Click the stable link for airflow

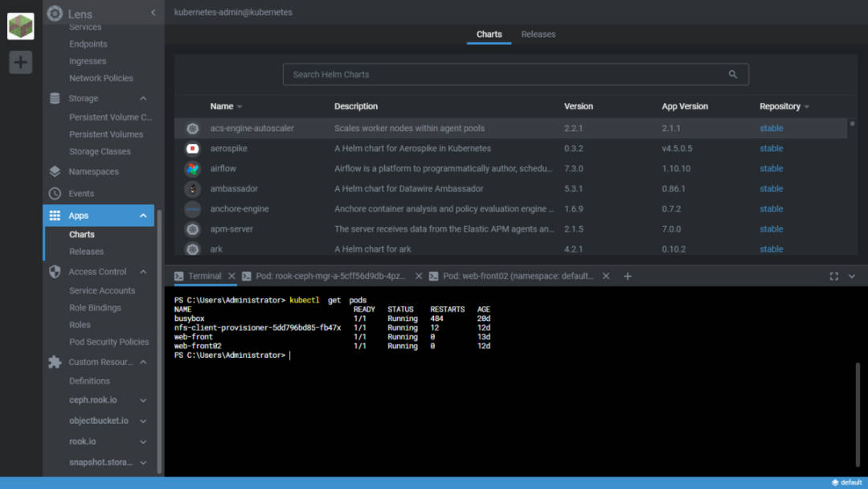pyautogui.click(x=771, y=168)
